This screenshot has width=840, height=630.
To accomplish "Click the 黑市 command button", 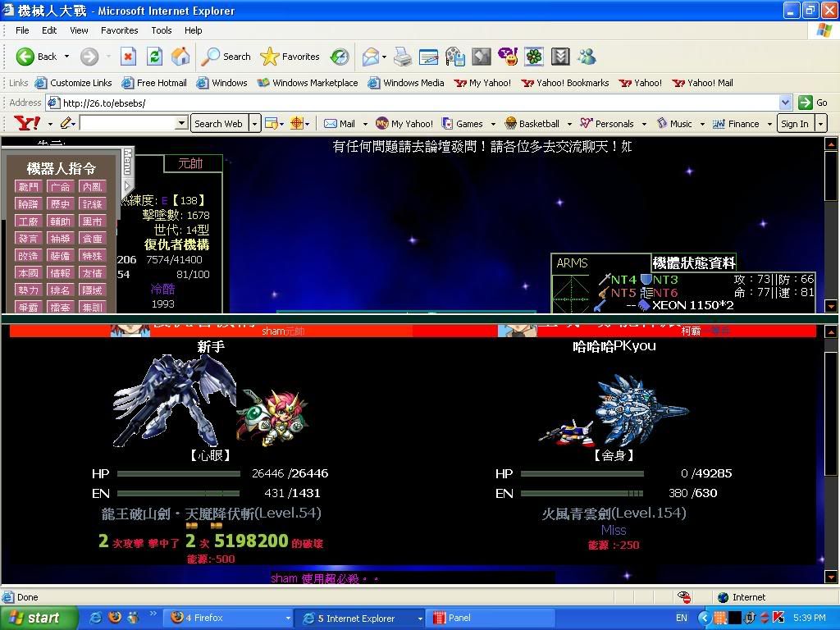I will 92,221.
